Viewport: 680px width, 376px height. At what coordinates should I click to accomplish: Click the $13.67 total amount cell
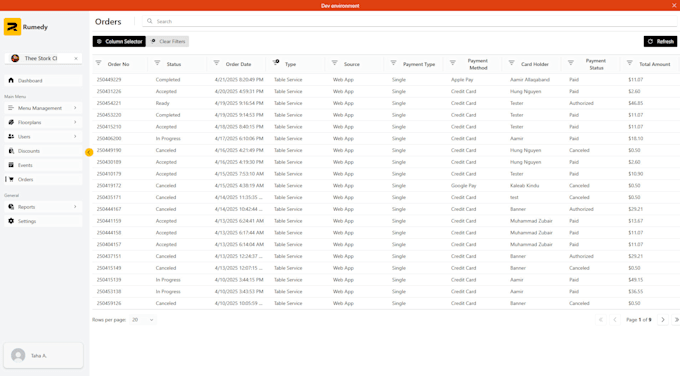(635, 221)
